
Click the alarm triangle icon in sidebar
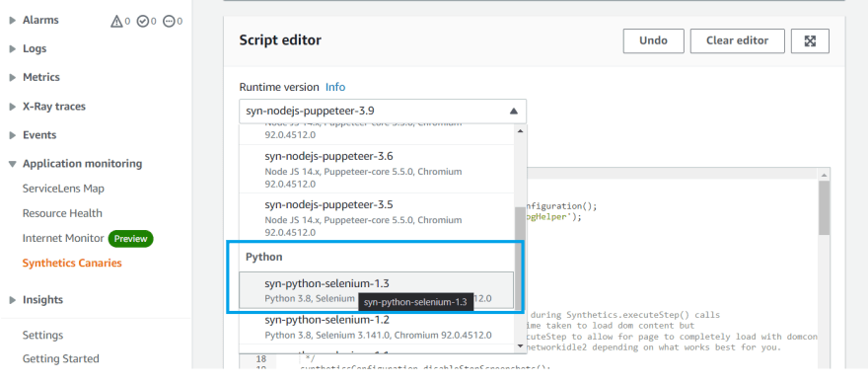[x=116, y=21]
